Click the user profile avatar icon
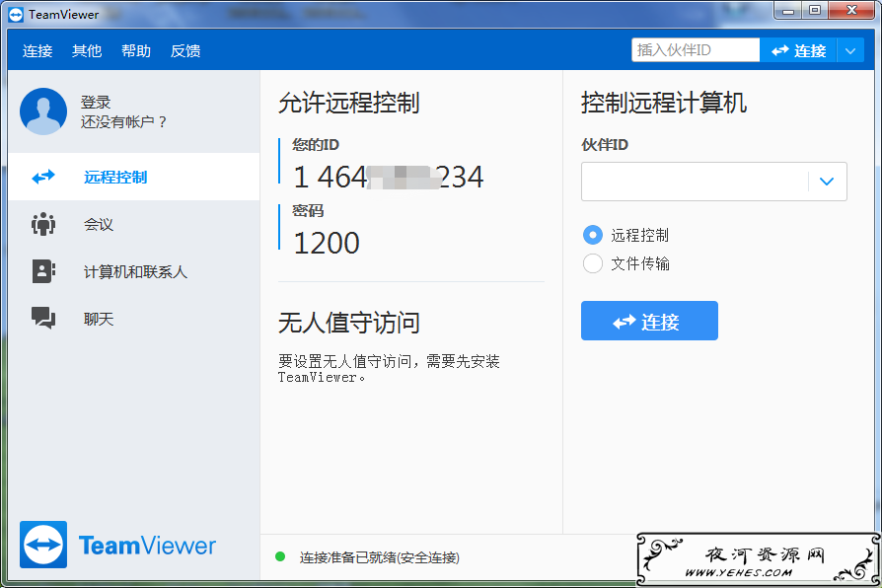Viewport: 882px width, 588px height. coord(43,111)
